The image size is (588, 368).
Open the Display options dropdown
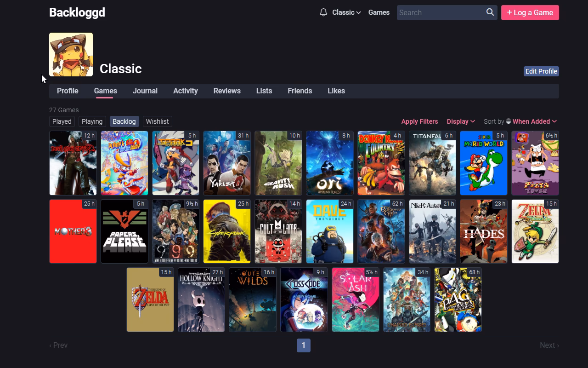461,121
